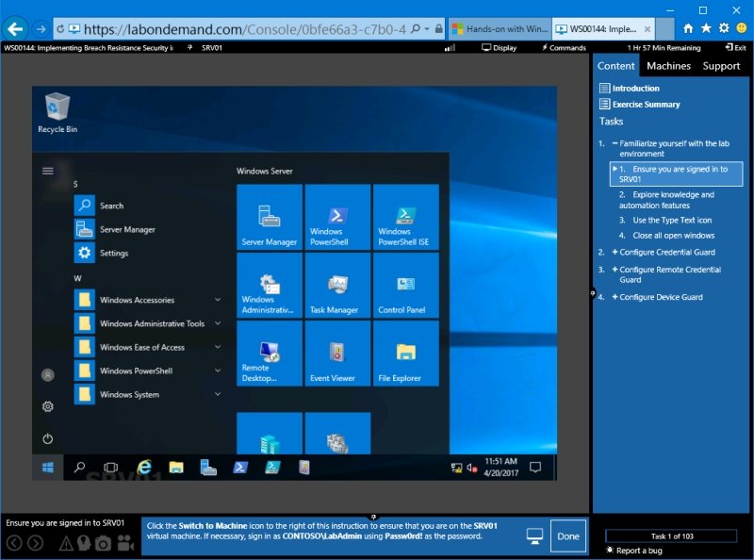Screen dimensions: 754x560
Task: Launch the Event Viewer tile
Action: point(337,354)
